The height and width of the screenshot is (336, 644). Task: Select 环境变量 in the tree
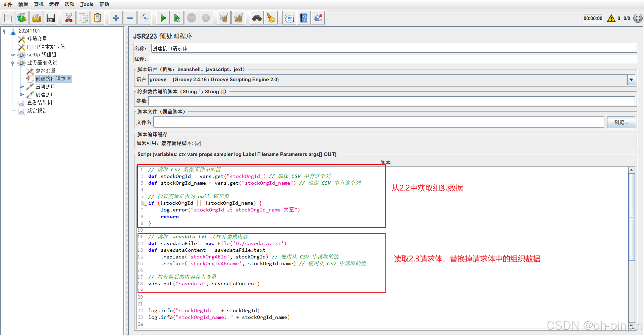[x=37, y=39]
